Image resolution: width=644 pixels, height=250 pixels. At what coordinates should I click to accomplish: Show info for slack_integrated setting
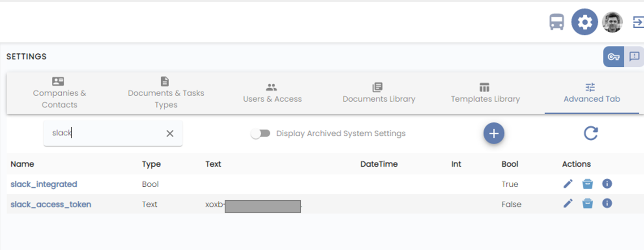tap(607, 184)
